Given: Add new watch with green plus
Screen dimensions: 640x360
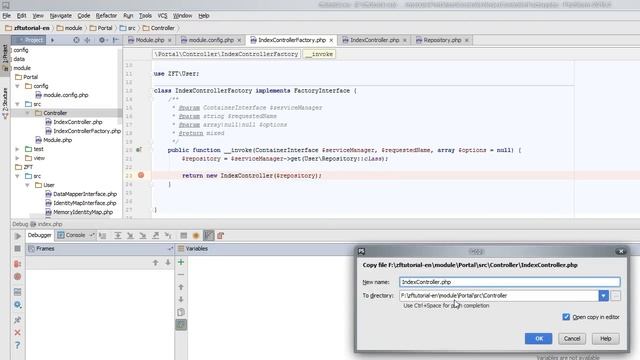Looking at the screenshot, I should tap(181, 262).
